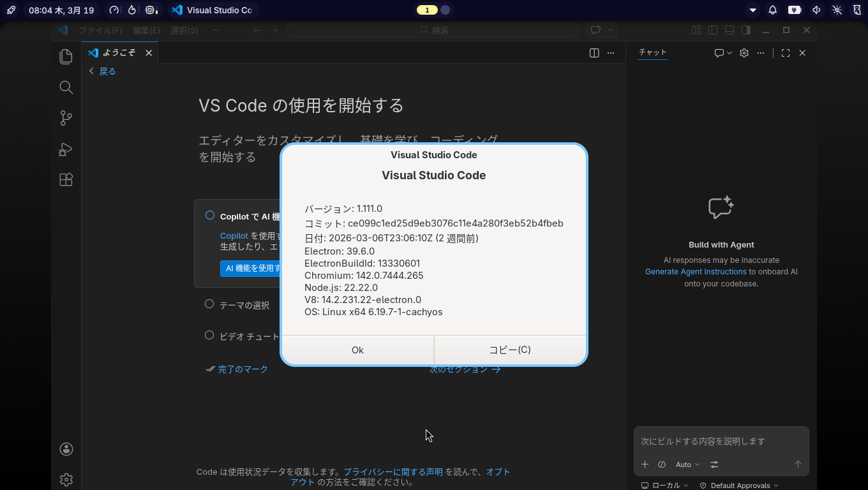Click the add context plus icon
Screen dimensions: 868x490
coord(645,464)
